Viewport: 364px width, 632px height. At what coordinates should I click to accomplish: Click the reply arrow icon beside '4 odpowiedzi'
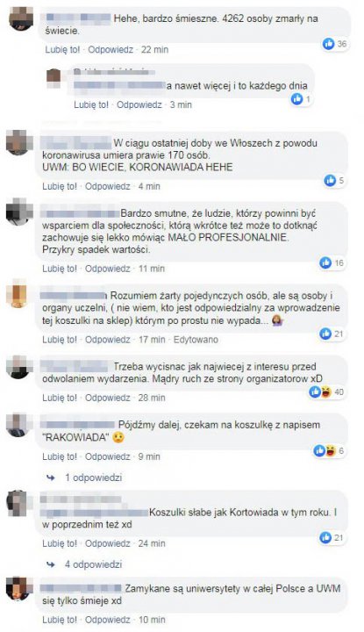click(x=51, y=564)
